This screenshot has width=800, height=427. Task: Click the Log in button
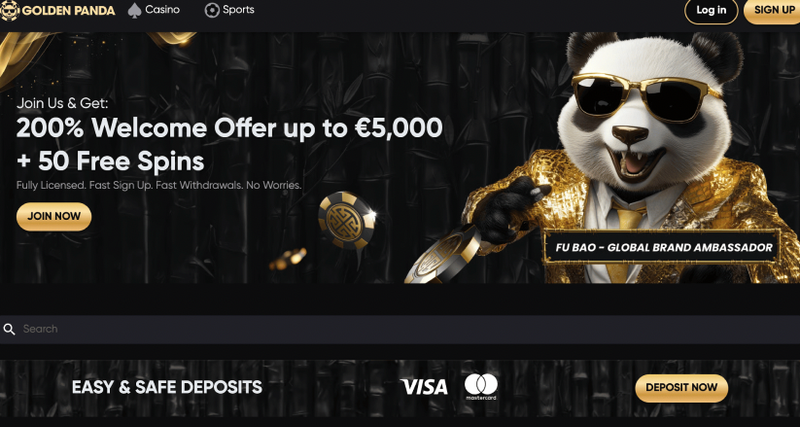711,10
